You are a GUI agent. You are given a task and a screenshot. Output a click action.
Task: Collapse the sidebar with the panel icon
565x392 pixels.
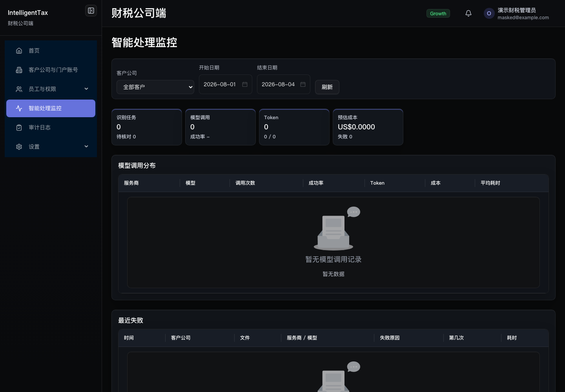[91, 11]
